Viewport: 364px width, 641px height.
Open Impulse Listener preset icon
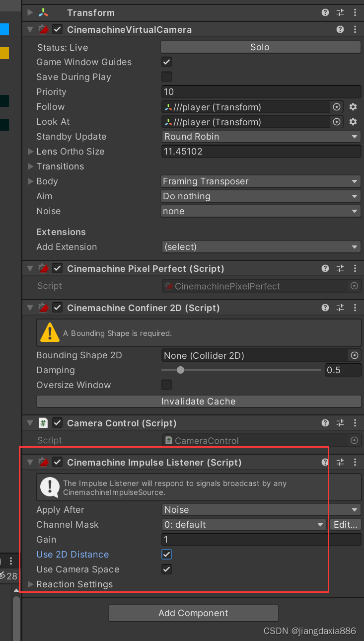pos(340,462)
